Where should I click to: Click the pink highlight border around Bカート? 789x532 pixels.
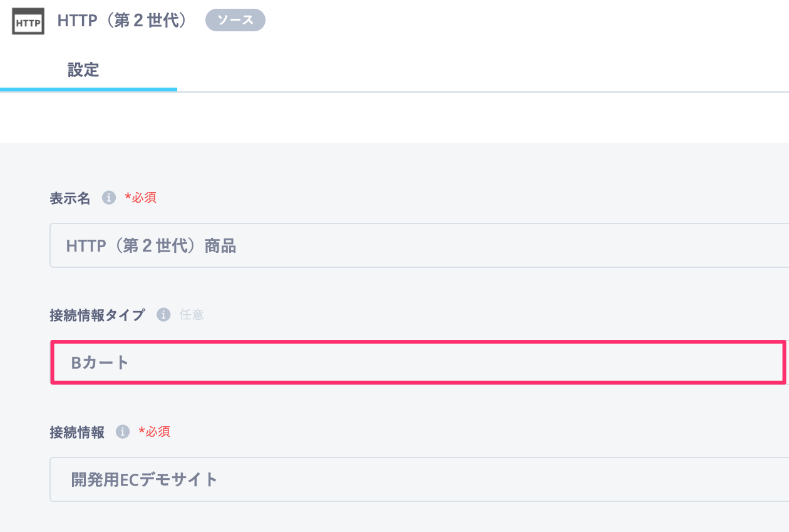click(x=418, y=342)
